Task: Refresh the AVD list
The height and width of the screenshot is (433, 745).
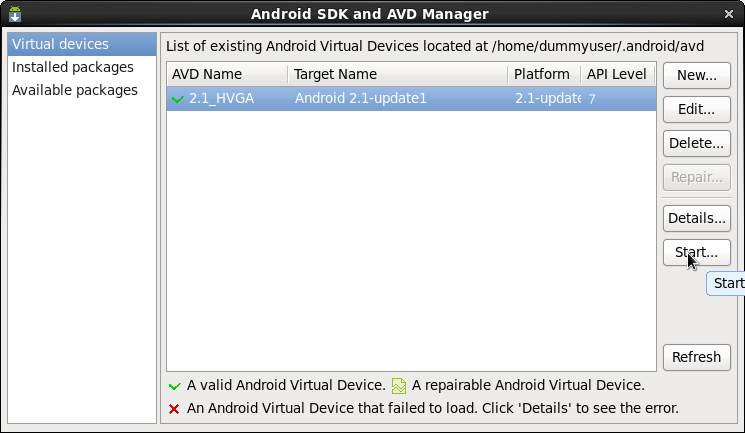Action: 697,357
